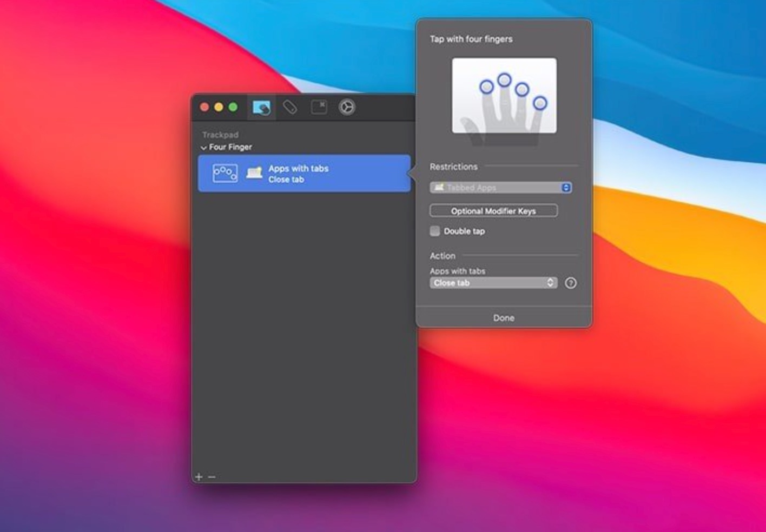Open the Tabbed Apps restrictions dropdown
The height and width of the screenshot is (532, 766).
point(500,188)
